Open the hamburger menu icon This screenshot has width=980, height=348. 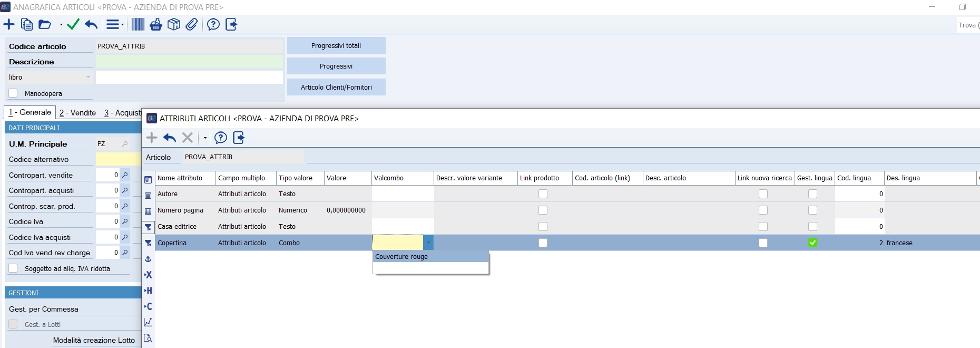click(112, 24)
